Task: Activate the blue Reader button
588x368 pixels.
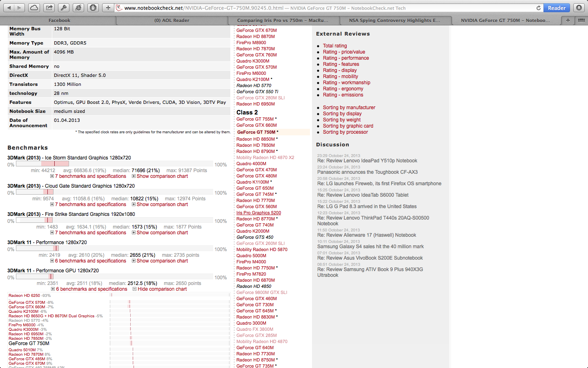Action: click(557, 8)
